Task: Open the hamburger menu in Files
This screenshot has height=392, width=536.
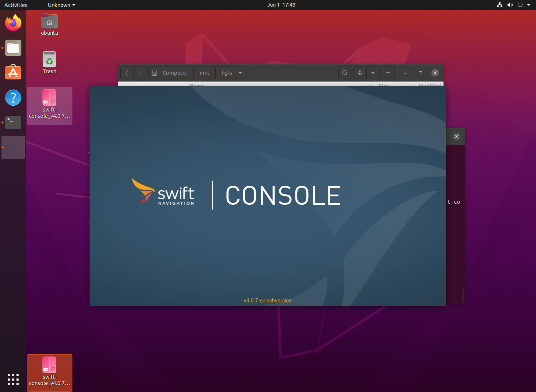Action: pos(388,73)
